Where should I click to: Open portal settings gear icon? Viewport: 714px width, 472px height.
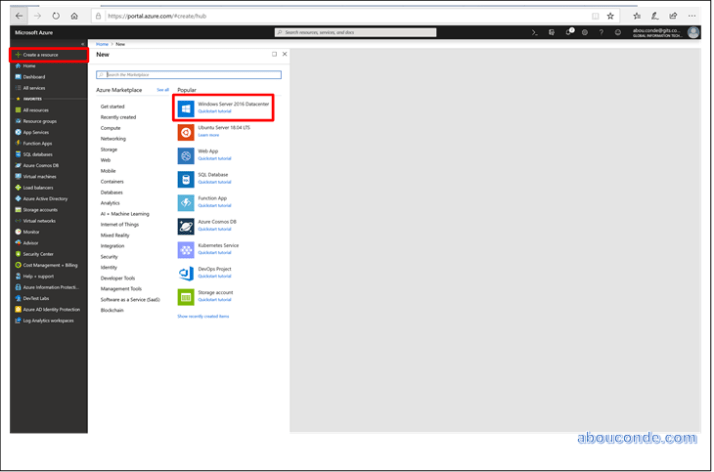click(x=584, y=32)
